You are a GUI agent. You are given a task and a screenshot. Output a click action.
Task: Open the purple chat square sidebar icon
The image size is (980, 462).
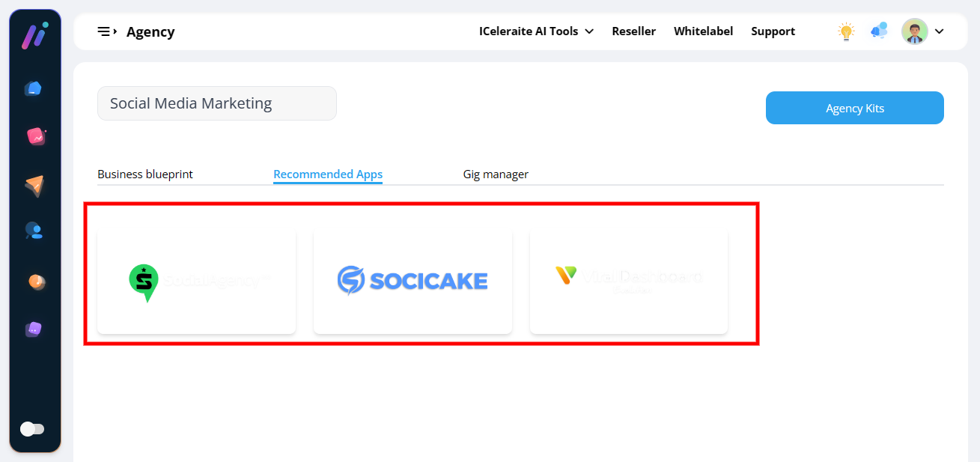click(34, 329)
